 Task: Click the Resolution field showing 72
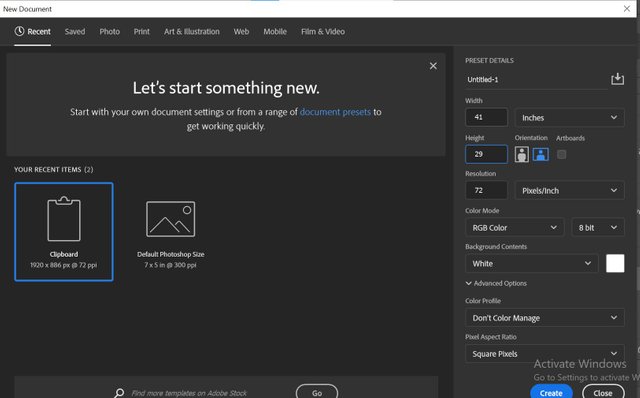(x=486, y=190)
